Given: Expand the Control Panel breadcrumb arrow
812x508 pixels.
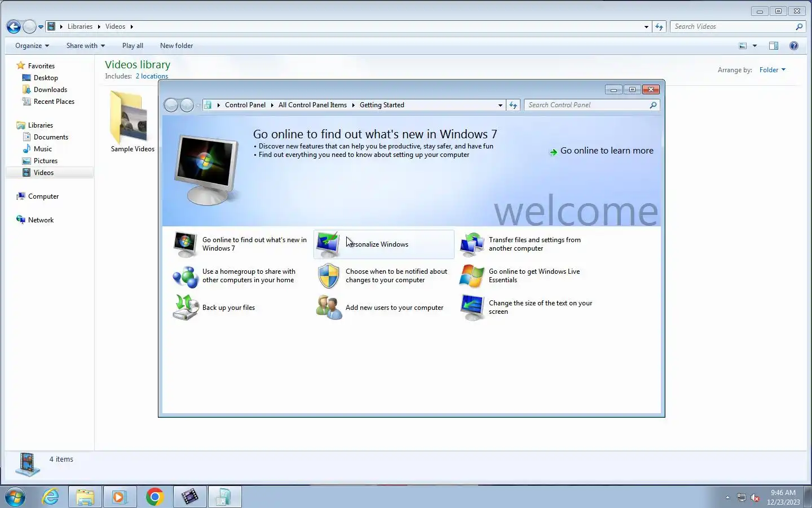Looking at the screenshot, I should click(272, 105).
